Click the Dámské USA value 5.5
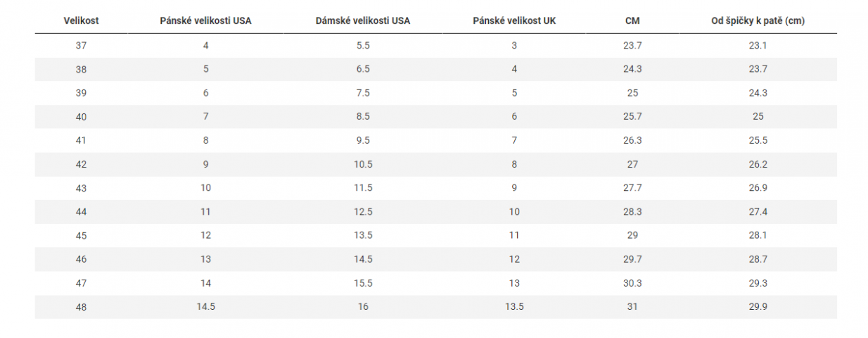Viewport: 868px width, 338px height. (x=363, y=45)
